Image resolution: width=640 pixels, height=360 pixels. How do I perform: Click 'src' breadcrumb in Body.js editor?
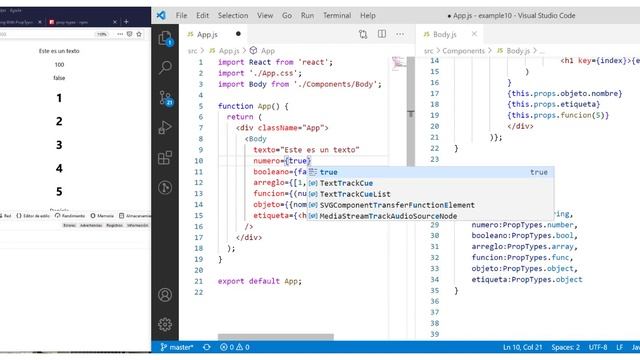(x=429, y=51)
